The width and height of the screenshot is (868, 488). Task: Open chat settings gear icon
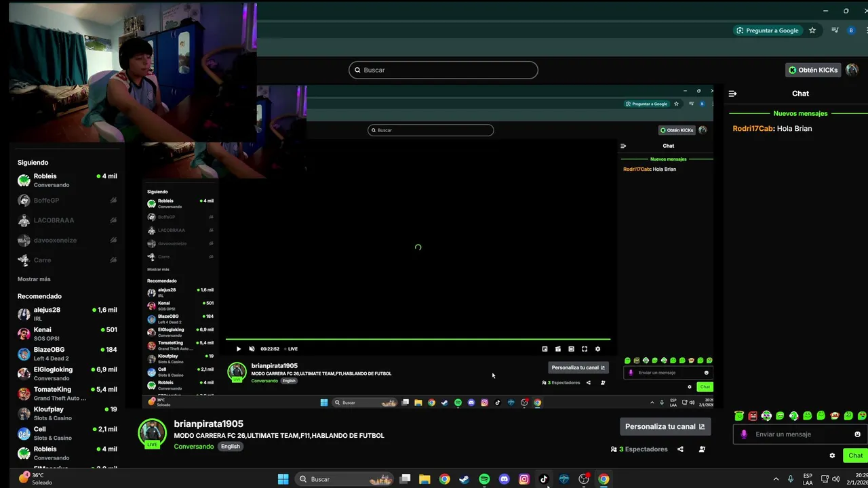pyautogui.click(x=832, y=455)
